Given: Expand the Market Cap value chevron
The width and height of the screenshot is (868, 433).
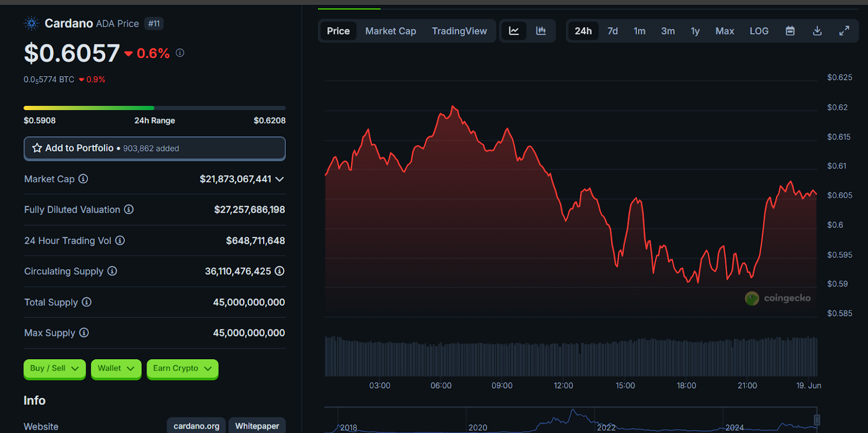Looking at the screenshot, I should (279, 179).
